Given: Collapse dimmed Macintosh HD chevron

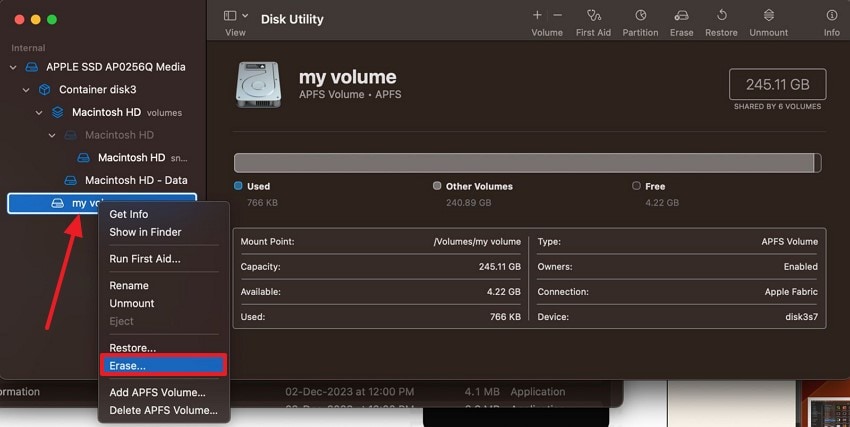Looking at the screenshot, I should point(52,135).
